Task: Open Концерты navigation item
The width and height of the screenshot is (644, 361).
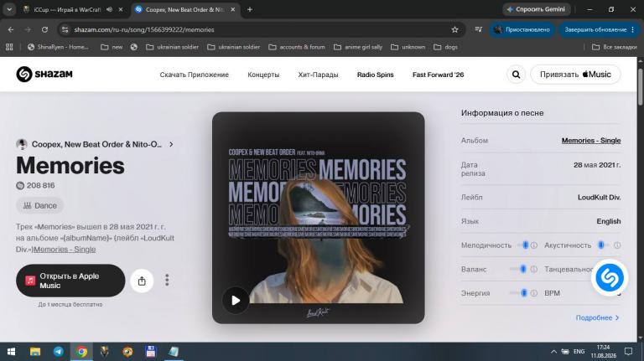Action: pyautogui.click(x=263, y=75)
